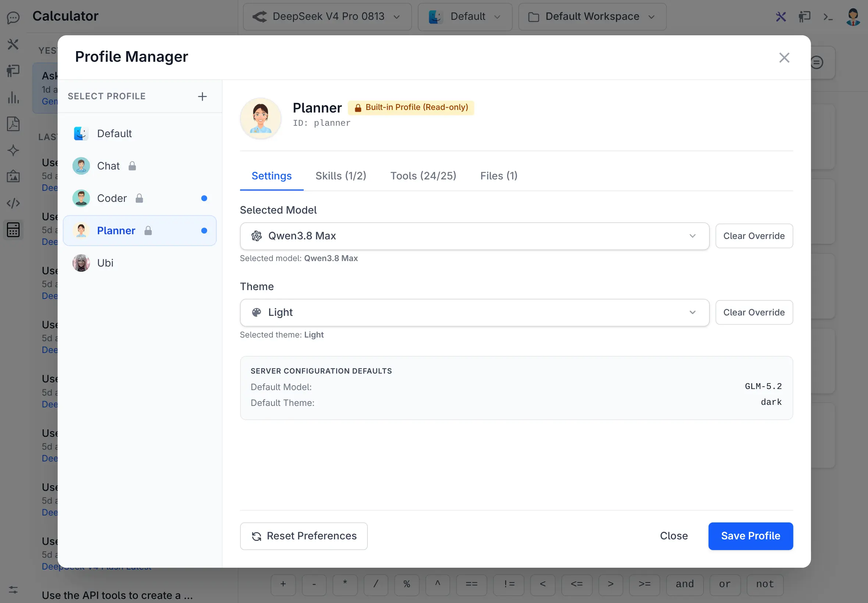Select the Default profile
This screenshot has height=603, width=868.
[140, 133]
